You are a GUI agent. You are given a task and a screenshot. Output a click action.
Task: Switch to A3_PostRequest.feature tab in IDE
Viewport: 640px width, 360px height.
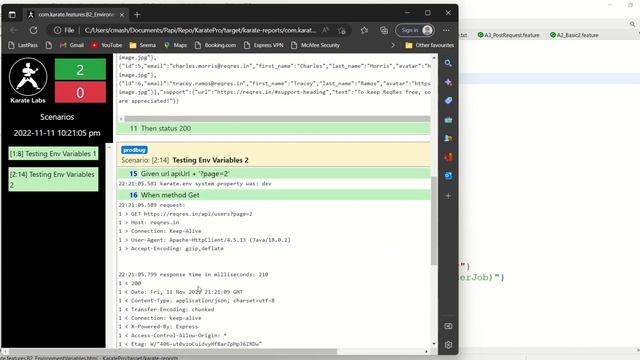coord(508,35)
